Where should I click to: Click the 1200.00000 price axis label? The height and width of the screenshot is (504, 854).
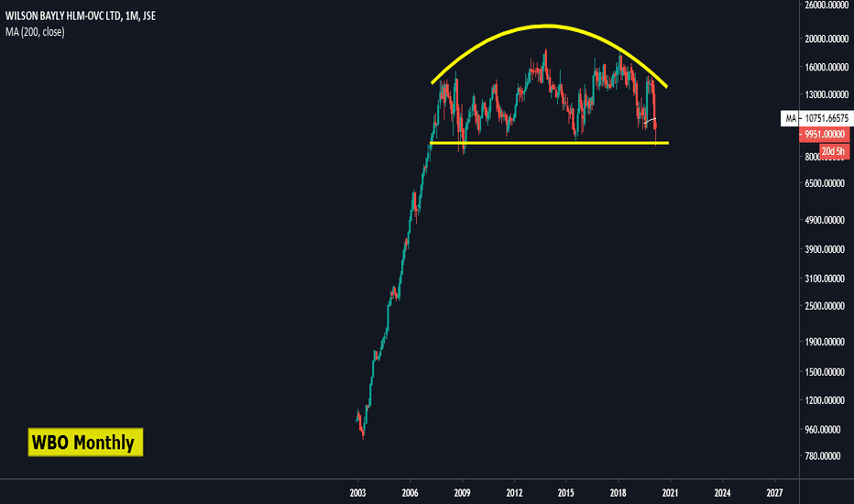(x=825, y=400)
